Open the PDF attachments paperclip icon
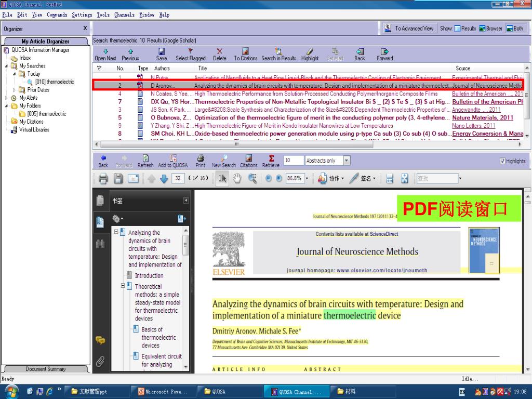Image resolution: width=532 pixels, height=399 pixels. pyautogui.click(x=100, y=362)
